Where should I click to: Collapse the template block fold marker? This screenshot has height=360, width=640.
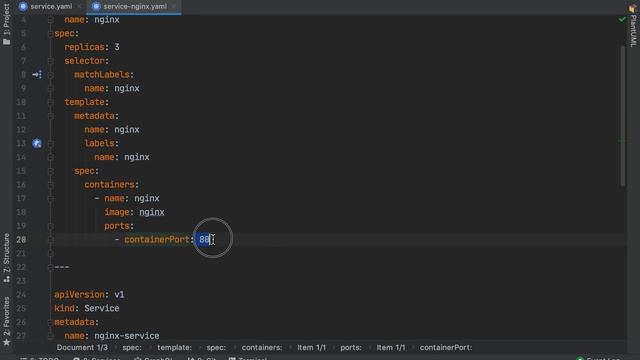point(50,102)
